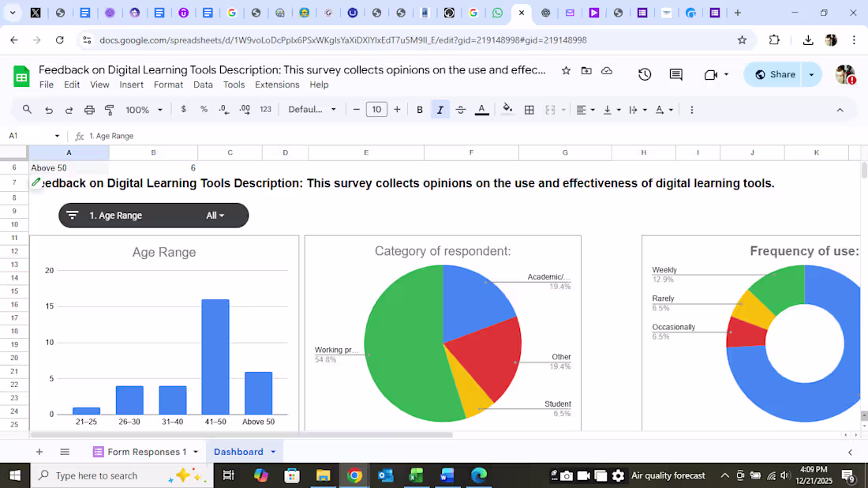Open the text color picker
868x488 pixels.
pos(481,109)
